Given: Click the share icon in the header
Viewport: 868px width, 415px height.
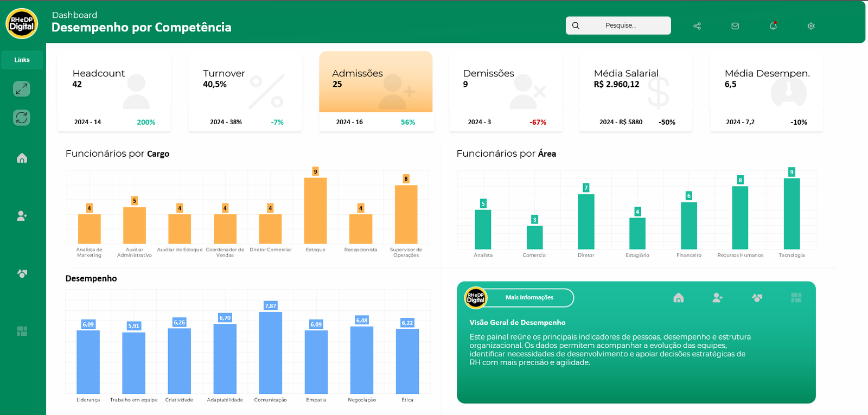Looking at the screenshot, I should (x=697, y=26).
